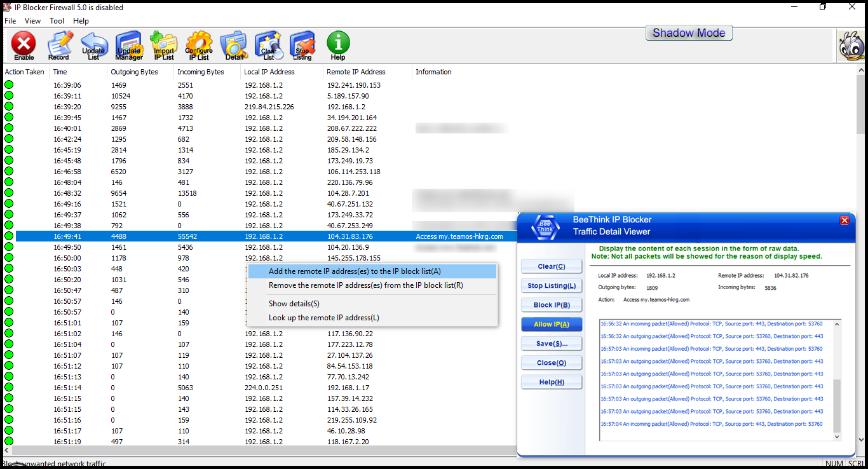Click the Enable firewall icon
868x469 pixels.
coord(24,45)
